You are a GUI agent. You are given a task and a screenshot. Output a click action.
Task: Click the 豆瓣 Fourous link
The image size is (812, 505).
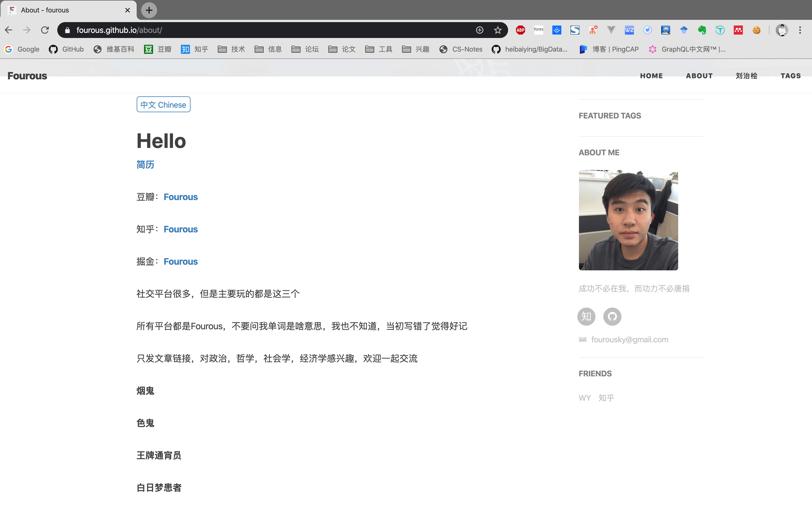(x=180, y=197)
